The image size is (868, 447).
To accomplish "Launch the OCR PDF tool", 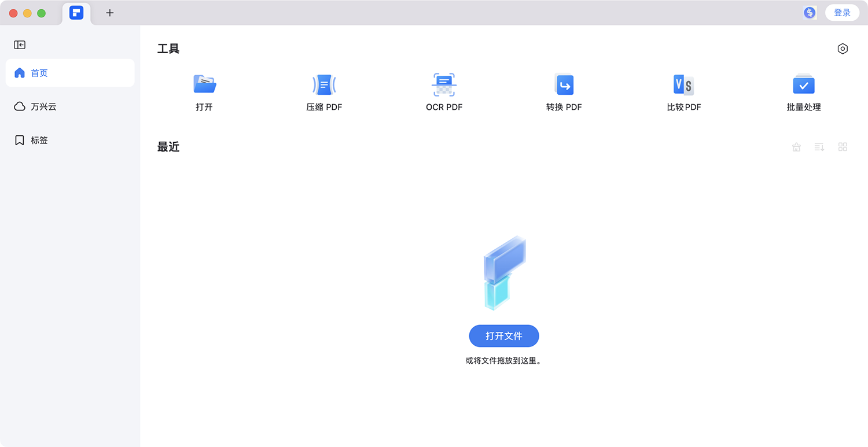I will click(444, 84).
